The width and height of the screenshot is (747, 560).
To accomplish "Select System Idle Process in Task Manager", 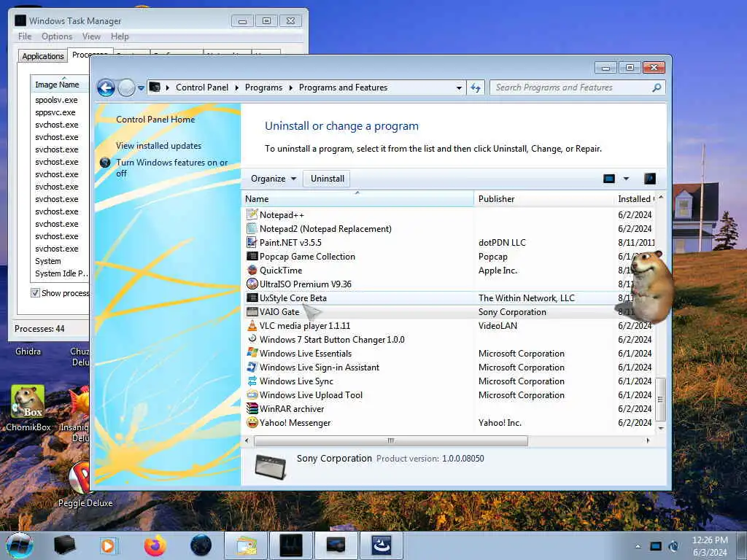I will click(61, 273).
